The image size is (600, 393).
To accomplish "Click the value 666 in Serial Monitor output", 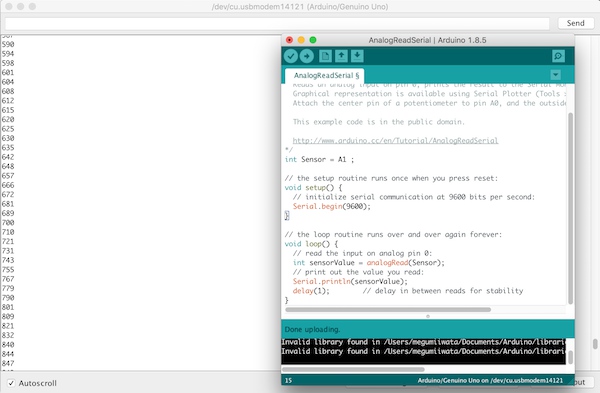I will [8, 185].
